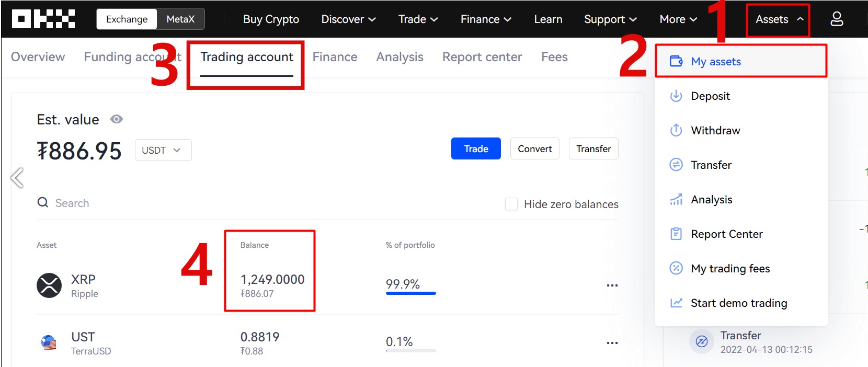Click the left collapse arrow icon

[17, 178]
